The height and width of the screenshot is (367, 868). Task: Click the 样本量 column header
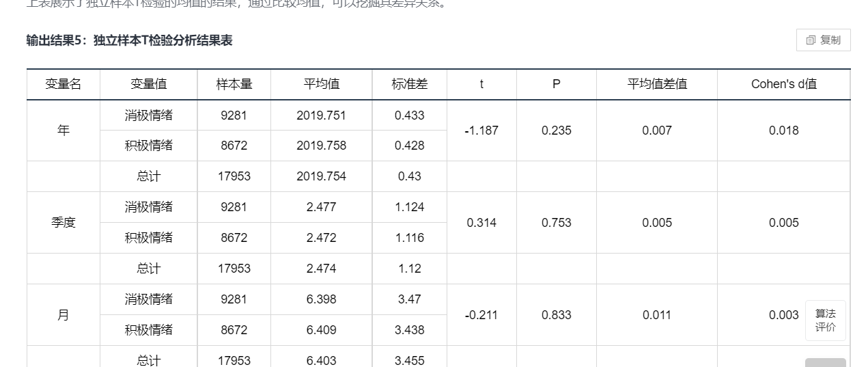pos(234,84)
